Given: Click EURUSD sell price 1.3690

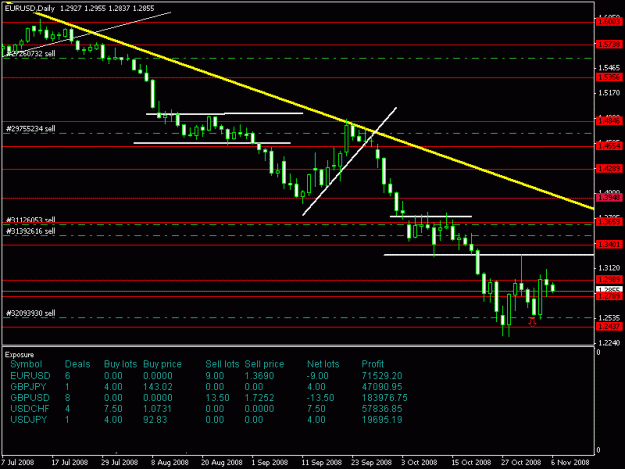Looking at the screenshot, I should pyautogui.click(x=259, y=376).
